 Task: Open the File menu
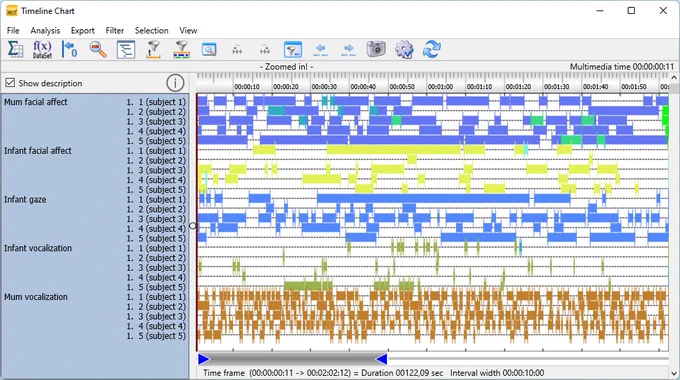pyautogui.click(x=13, y=30)
